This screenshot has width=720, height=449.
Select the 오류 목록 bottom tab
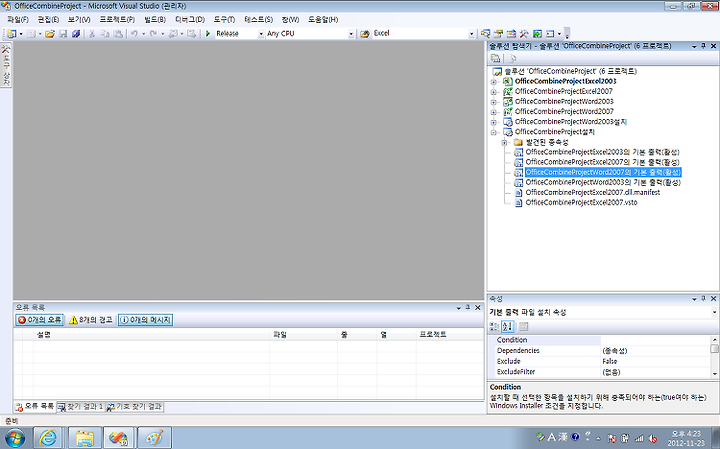pyautogui.click(x=35, y=406)
